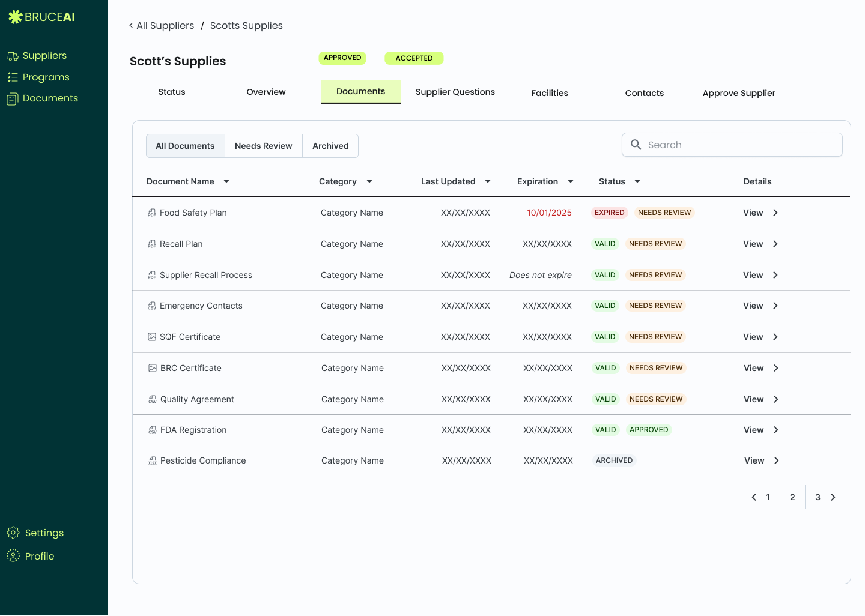Screen dimensions: 865x616
Task: Click the image icon beside SQF Certificate
Action: 152,337
